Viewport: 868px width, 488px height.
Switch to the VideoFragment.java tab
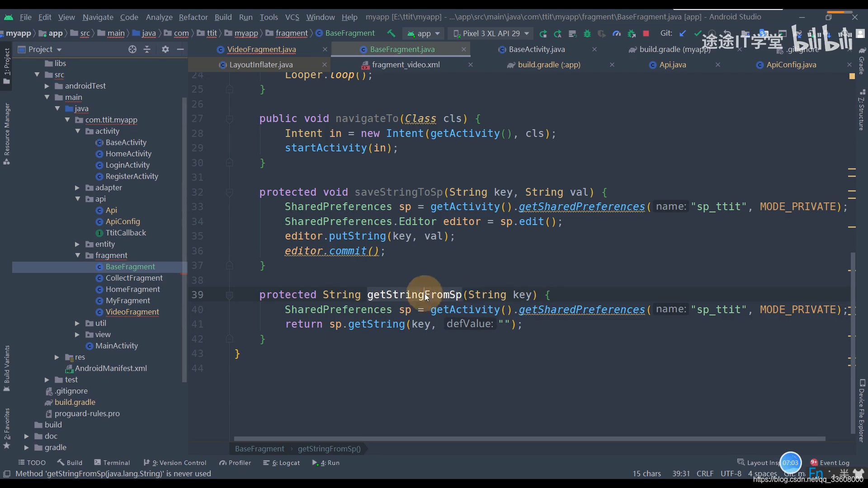click(x=261, y=49)
